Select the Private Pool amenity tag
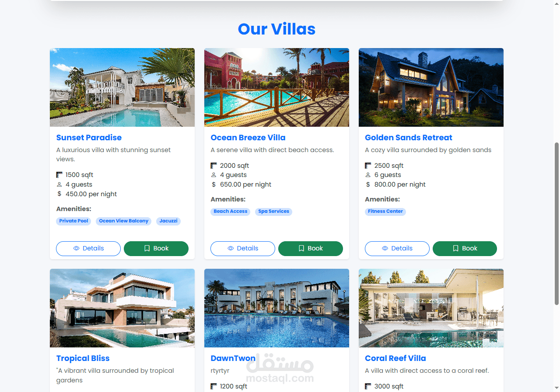The height and width of the screenshot is (392, 560). [x=73, y=221]
